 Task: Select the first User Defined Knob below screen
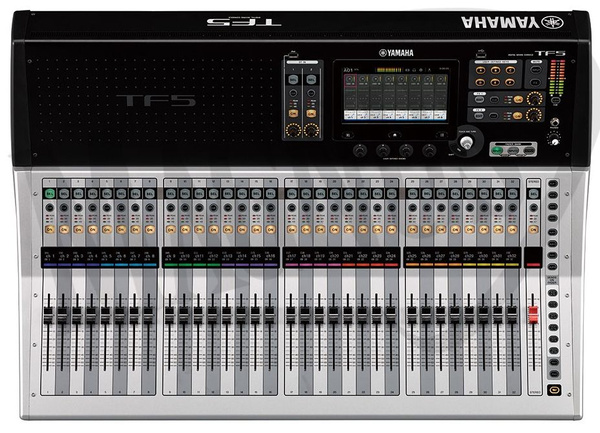coord(358,149)
